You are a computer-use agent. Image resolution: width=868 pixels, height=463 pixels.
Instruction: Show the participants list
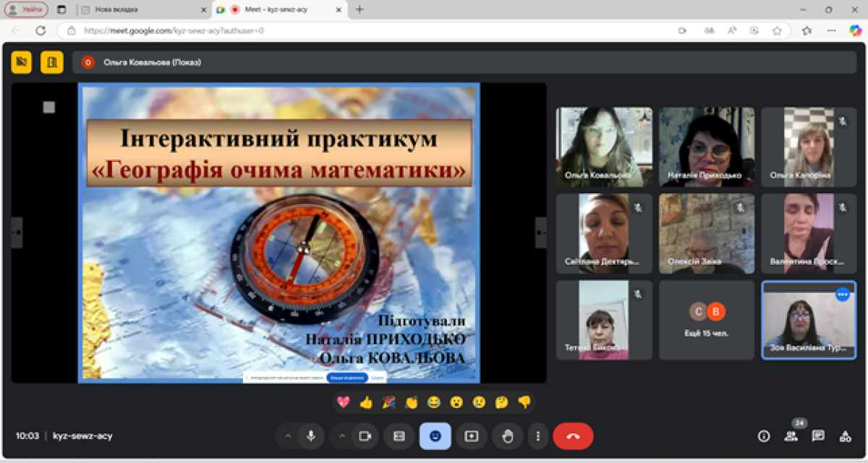[791, 436]
